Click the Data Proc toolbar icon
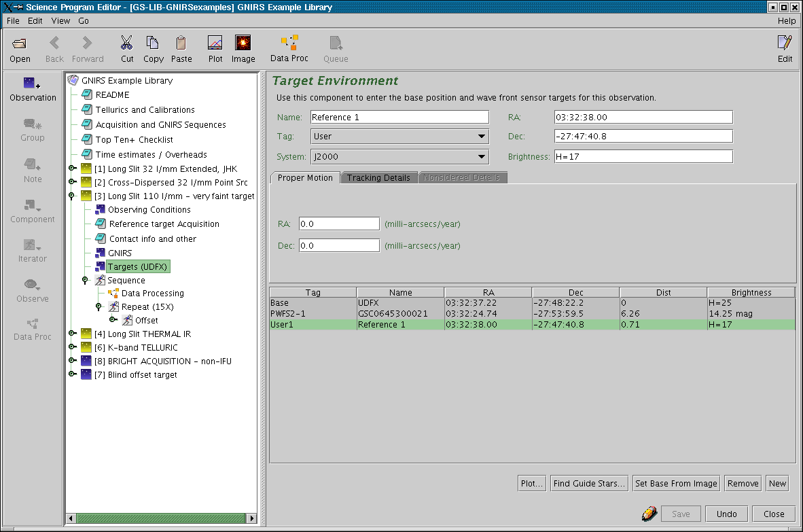 (289, 43)
